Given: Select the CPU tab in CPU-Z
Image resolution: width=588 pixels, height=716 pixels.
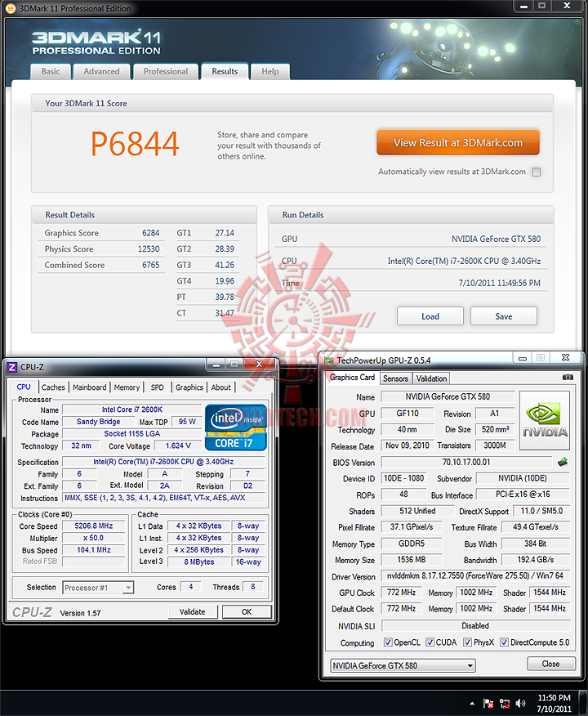Looking at the screenshot, I should (x=24, y=387).
